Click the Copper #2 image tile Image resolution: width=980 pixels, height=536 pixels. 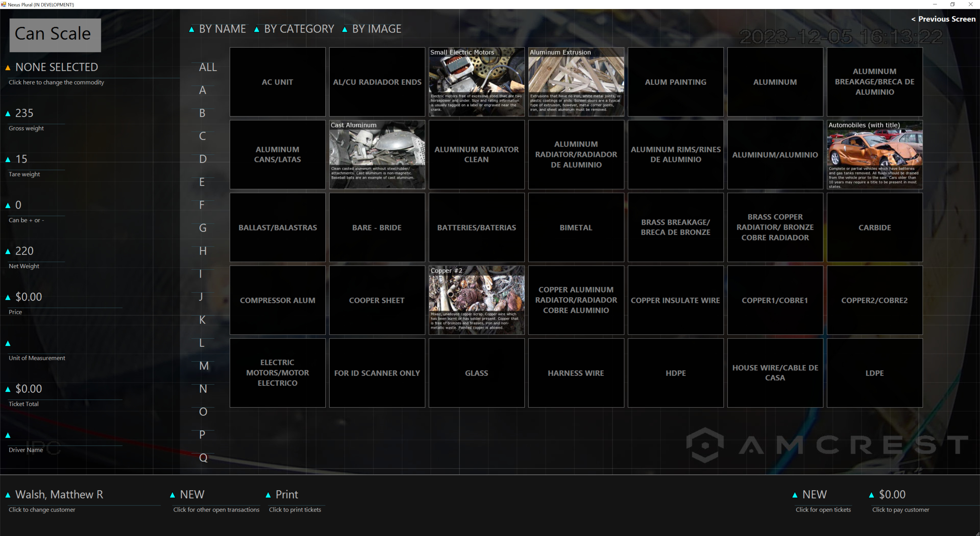coord(476,300)
